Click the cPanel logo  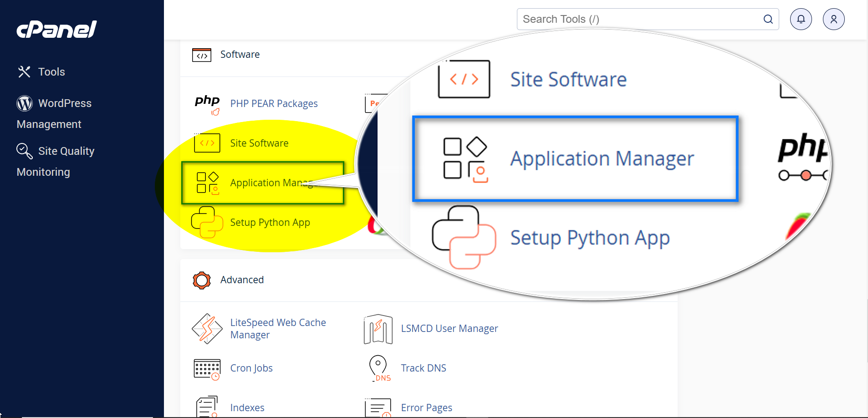click(x=56, y=30)
